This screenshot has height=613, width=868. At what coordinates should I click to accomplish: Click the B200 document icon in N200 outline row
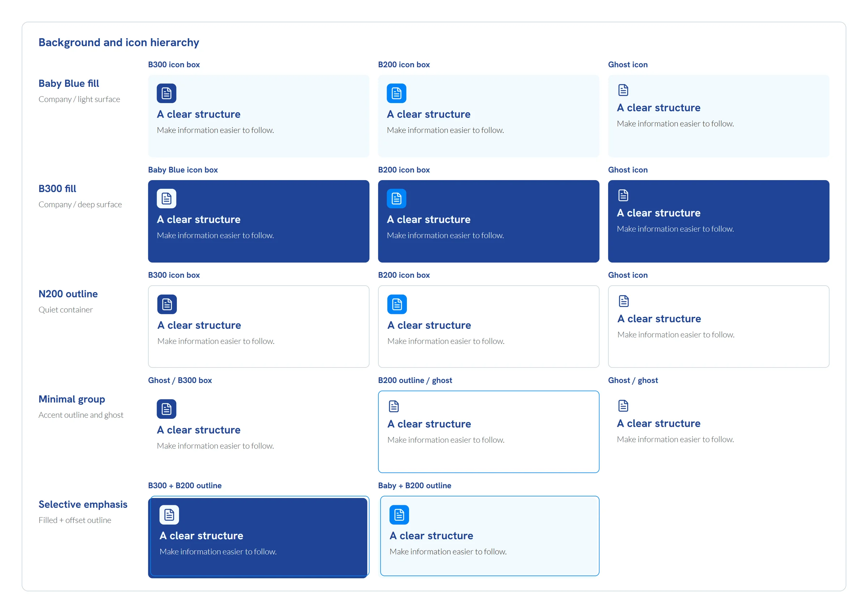pos(397,304)
